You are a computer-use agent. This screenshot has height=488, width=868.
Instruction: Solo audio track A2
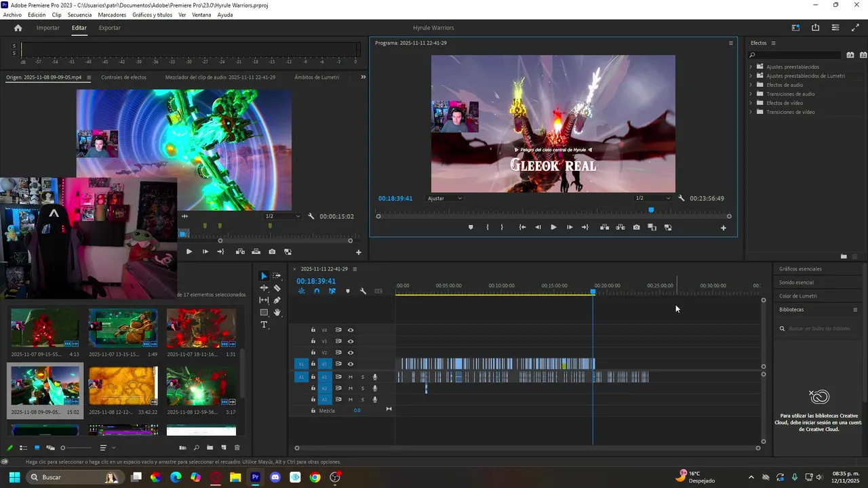[362, 388]
